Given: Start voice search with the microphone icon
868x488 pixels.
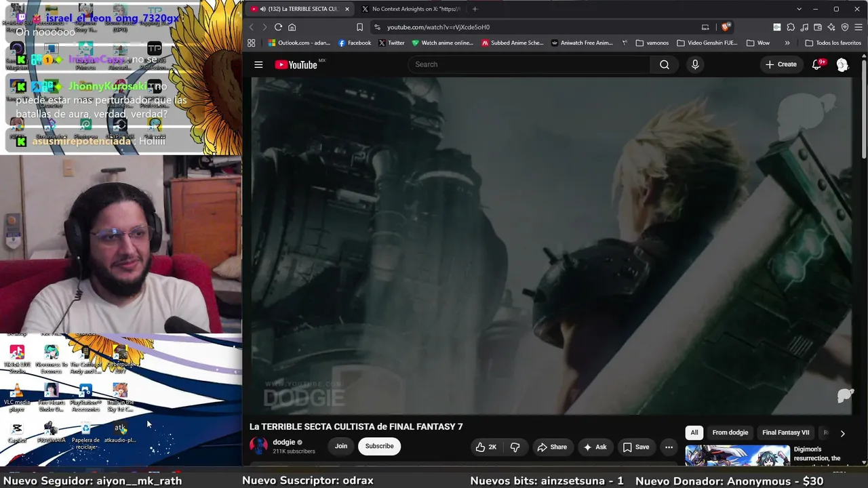Looking at the screenshot, I should click(695, 64).
